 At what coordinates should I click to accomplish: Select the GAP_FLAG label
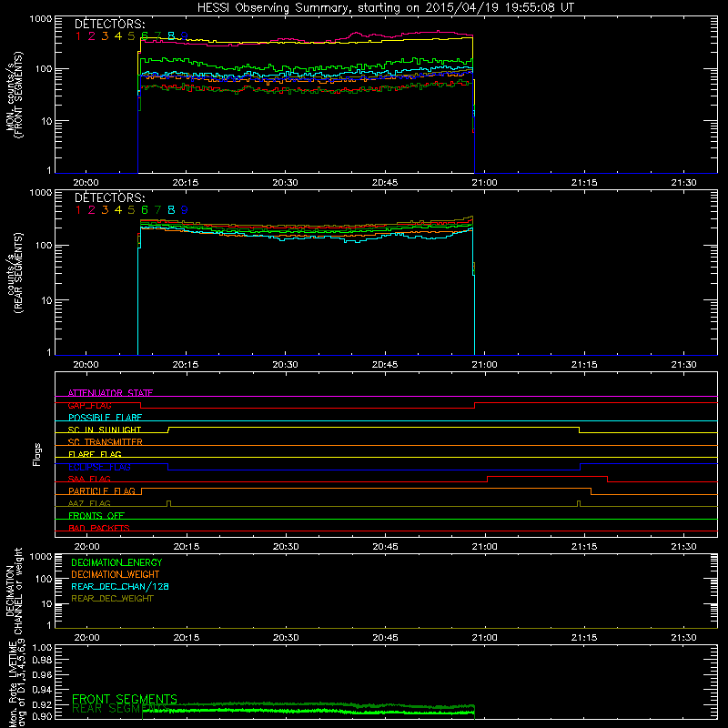[89, 406]
